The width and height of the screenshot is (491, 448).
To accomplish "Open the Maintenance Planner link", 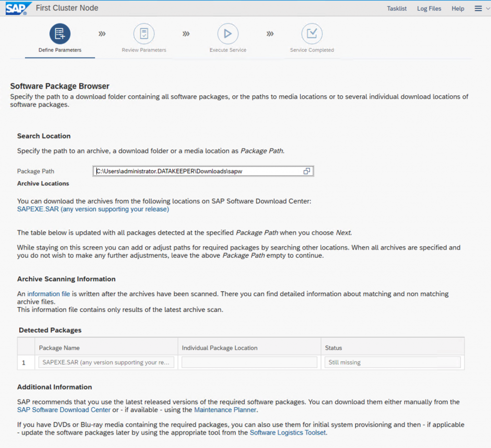I will point(225,410).
